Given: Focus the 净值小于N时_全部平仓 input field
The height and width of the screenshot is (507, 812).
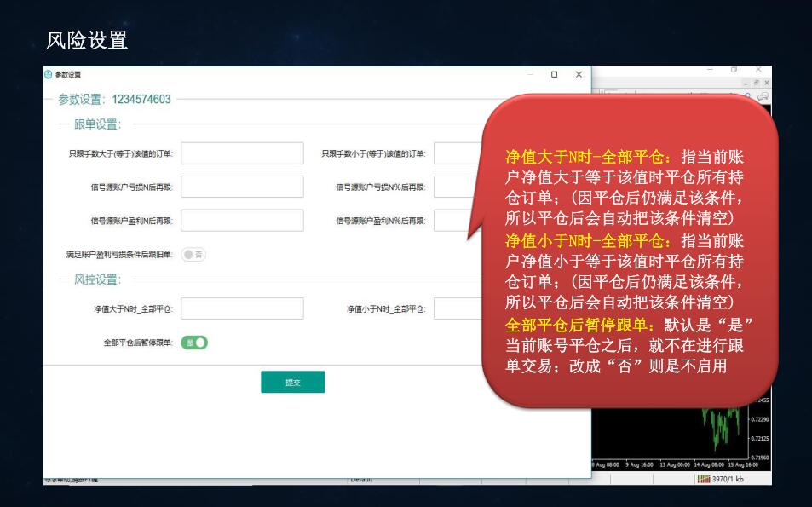Looking at the screenshot, I should [458, 308].
